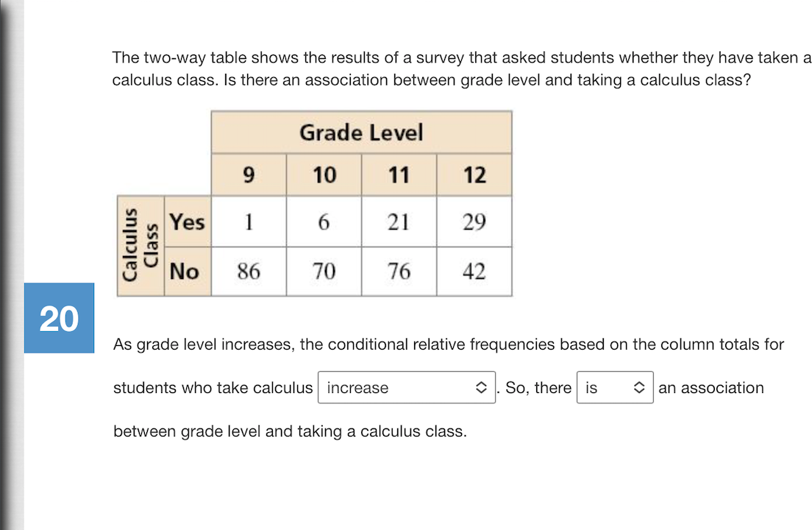Click the Yes row label
The image size is (812, 530).
click(x=187, y=222)
